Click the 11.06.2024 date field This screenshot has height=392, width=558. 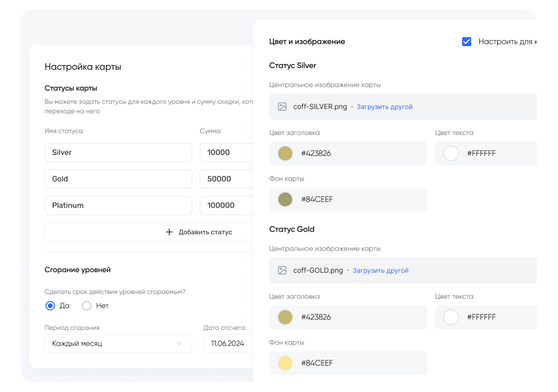(228, 343)
